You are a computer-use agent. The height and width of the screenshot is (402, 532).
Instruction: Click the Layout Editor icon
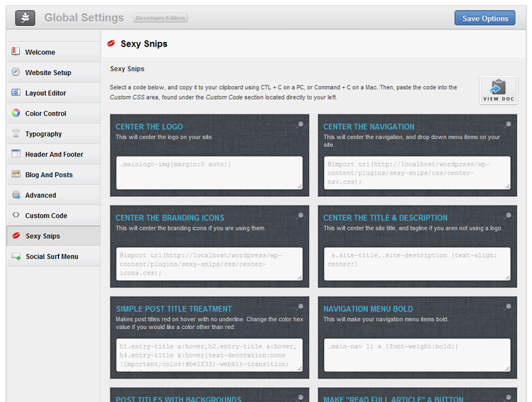(x=15, y=92)
